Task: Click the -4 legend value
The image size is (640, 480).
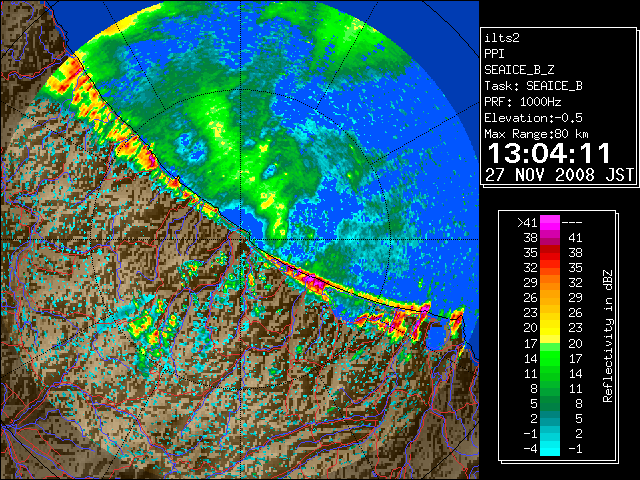Action: [530, 449]
